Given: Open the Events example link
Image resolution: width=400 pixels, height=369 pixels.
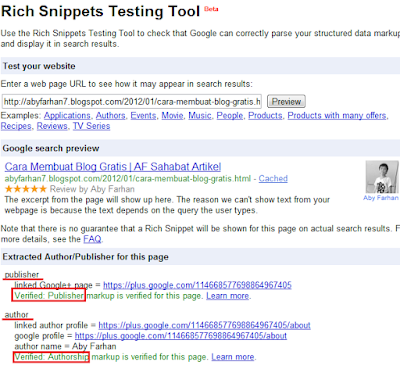Looking at the screenshot, I should tap(143, 116).
